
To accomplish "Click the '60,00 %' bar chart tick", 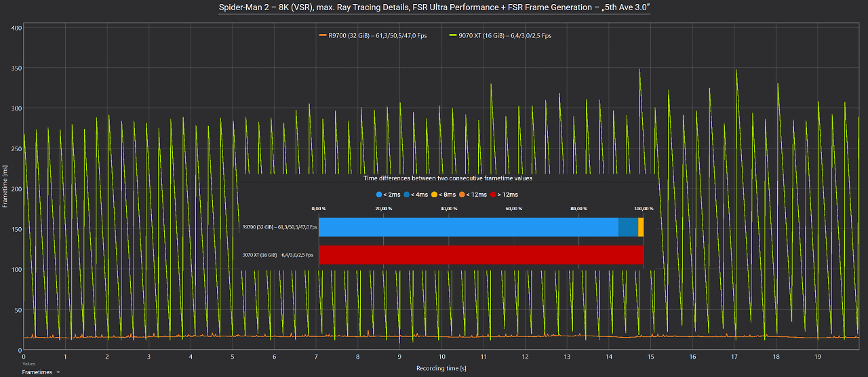I will [x=513, y=209].
